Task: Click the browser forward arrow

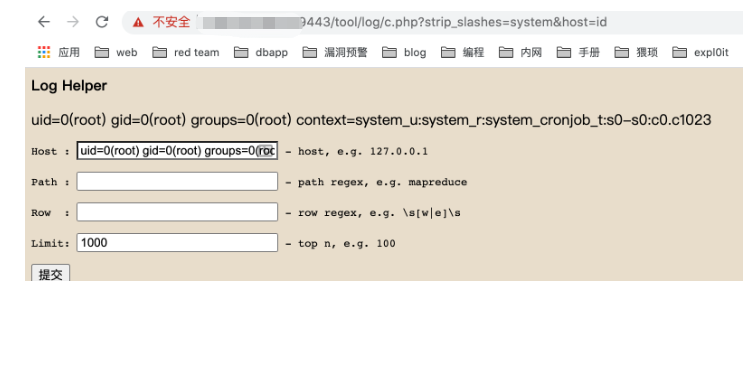Action: (73, 22)
